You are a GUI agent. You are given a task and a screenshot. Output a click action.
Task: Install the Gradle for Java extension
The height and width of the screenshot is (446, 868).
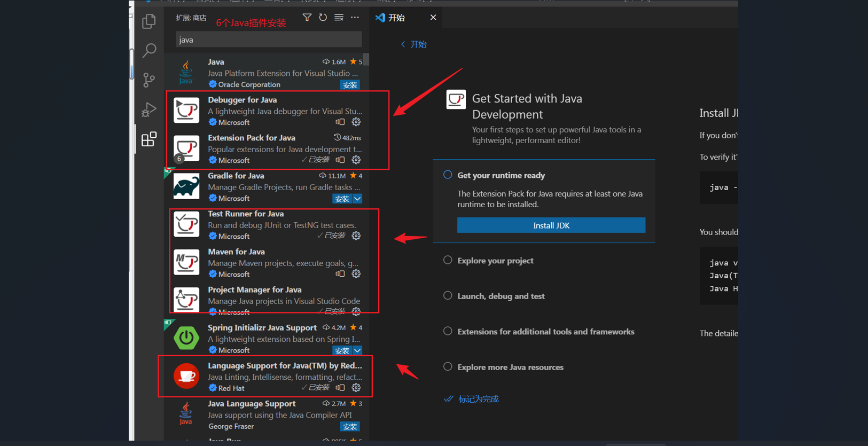pos(342,199)
